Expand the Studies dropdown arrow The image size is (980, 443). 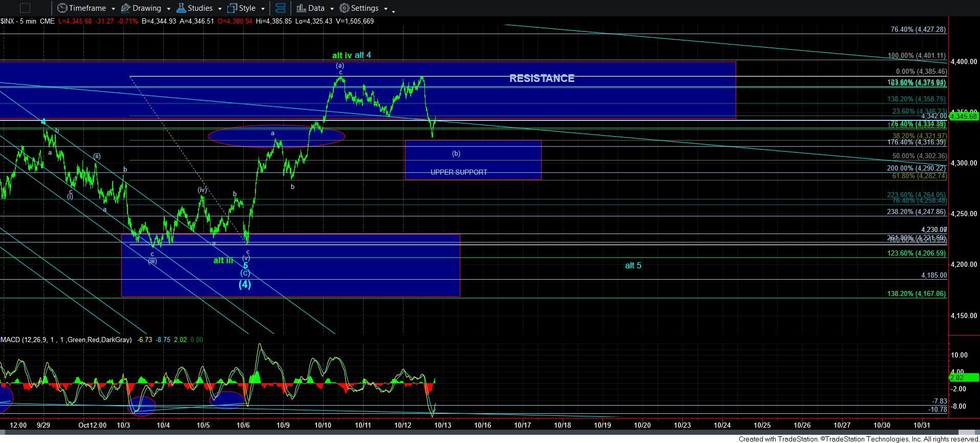(220, 9)
